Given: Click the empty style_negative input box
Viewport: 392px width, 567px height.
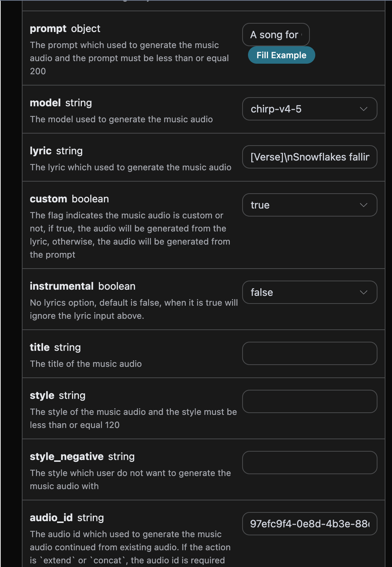Looking at the screenshot, I should pos(309,463).
